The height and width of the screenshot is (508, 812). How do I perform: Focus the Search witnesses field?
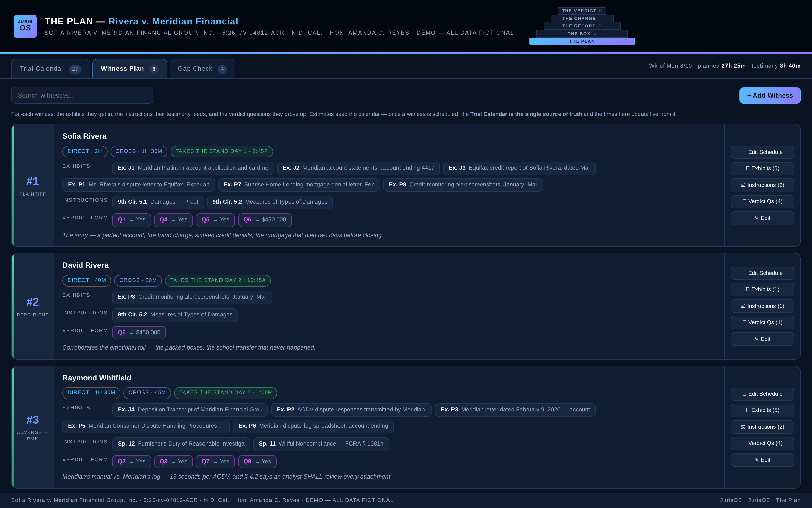[82, 96]
